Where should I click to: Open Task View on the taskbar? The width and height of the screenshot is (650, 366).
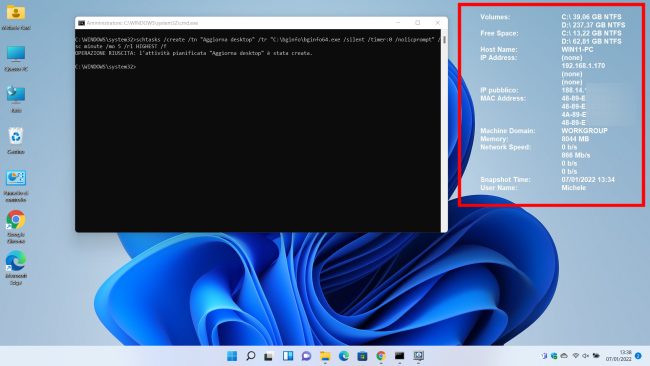coord(269,356)
